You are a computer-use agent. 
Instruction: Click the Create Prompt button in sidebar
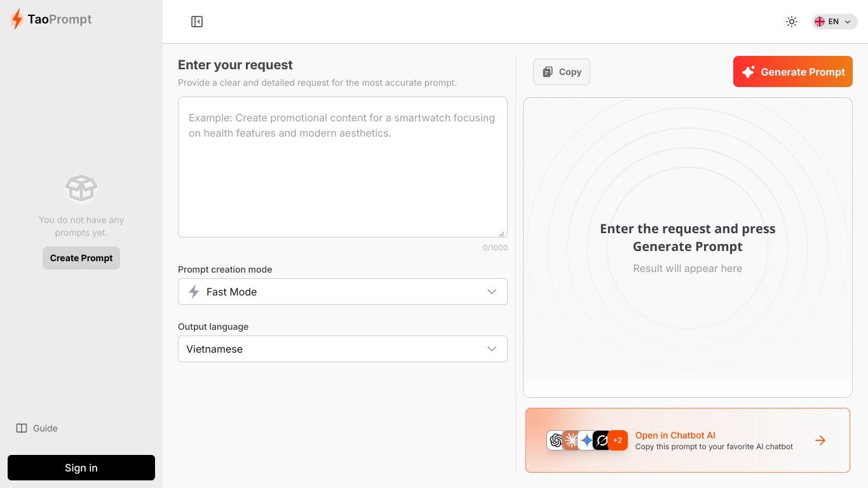[x=81, y=258]
